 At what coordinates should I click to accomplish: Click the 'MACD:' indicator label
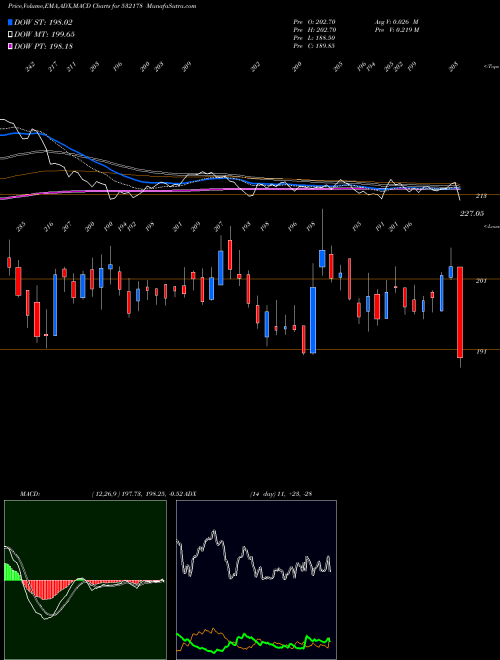click(30, 494)
